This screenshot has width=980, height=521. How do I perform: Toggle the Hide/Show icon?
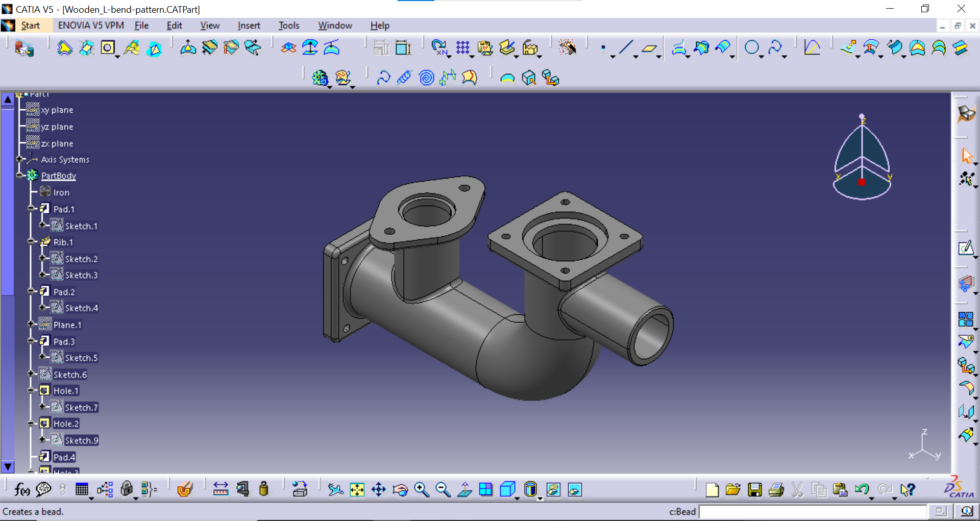click(x=553, y=490)
